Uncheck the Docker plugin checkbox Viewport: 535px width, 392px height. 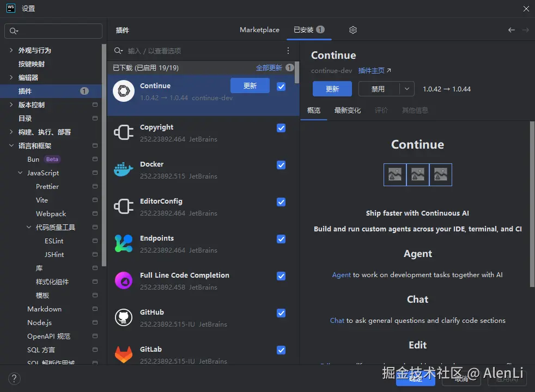pos(281,165)
